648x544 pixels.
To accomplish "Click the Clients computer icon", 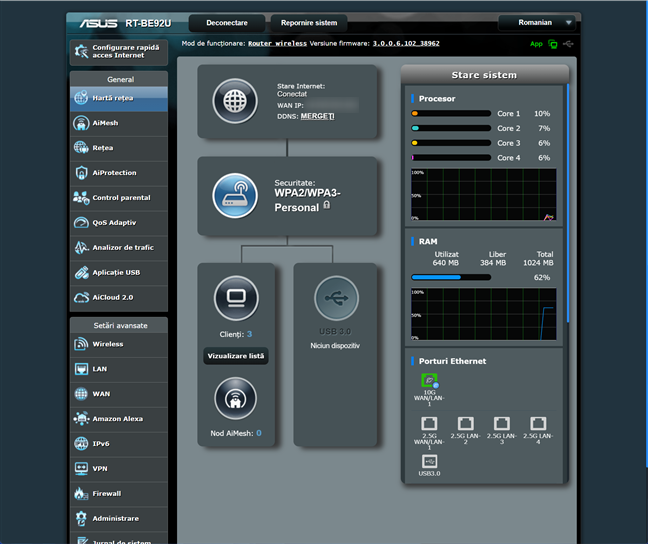I will [235, 298].
